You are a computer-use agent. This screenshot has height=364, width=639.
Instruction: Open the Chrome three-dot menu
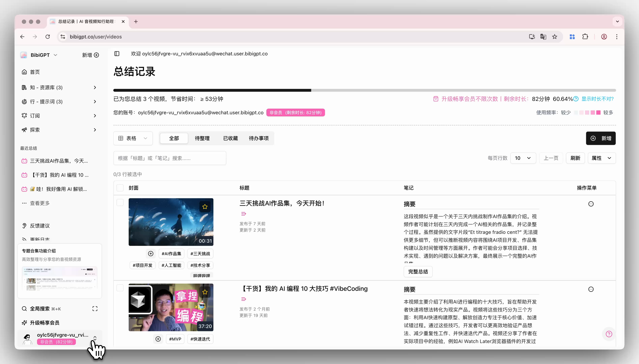[x=617, y=37]
